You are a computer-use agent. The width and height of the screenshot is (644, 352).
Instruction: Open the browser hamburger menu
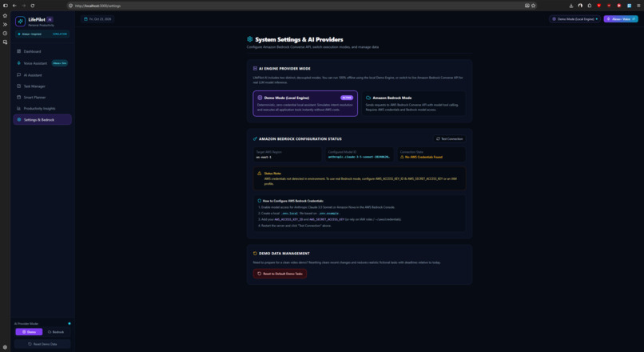638,6
